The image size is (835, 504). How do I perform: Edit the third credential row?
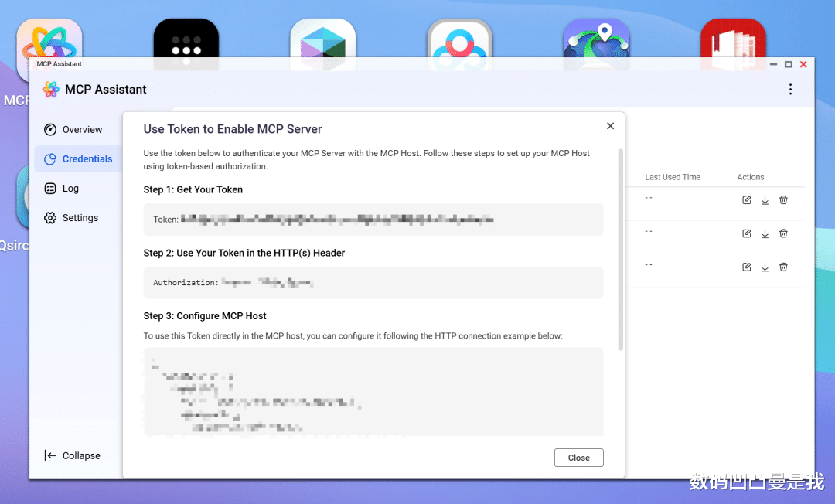[x=747, y=267]
